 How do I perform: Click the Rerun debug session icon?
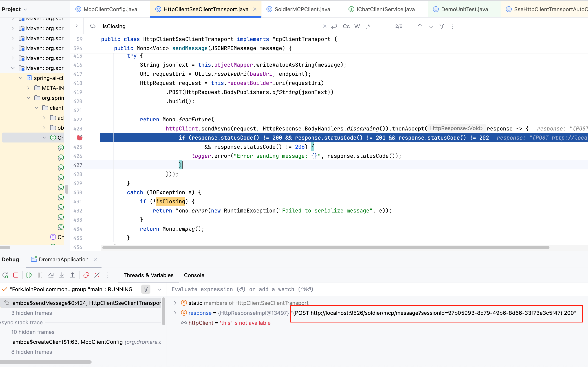5,275
